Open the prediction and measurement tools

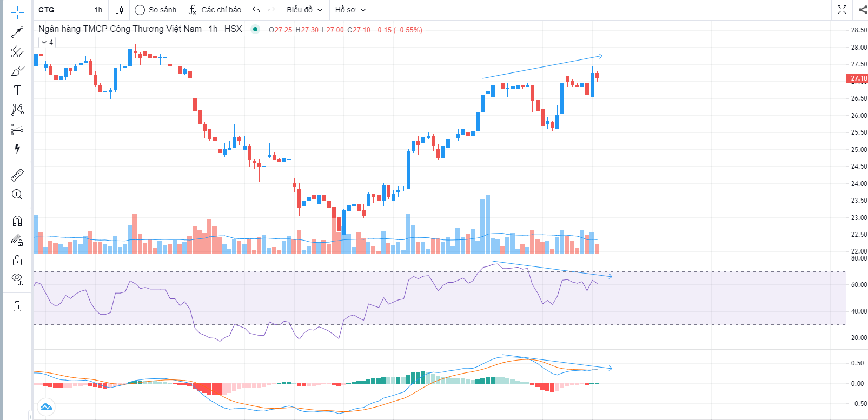(17, 129)
